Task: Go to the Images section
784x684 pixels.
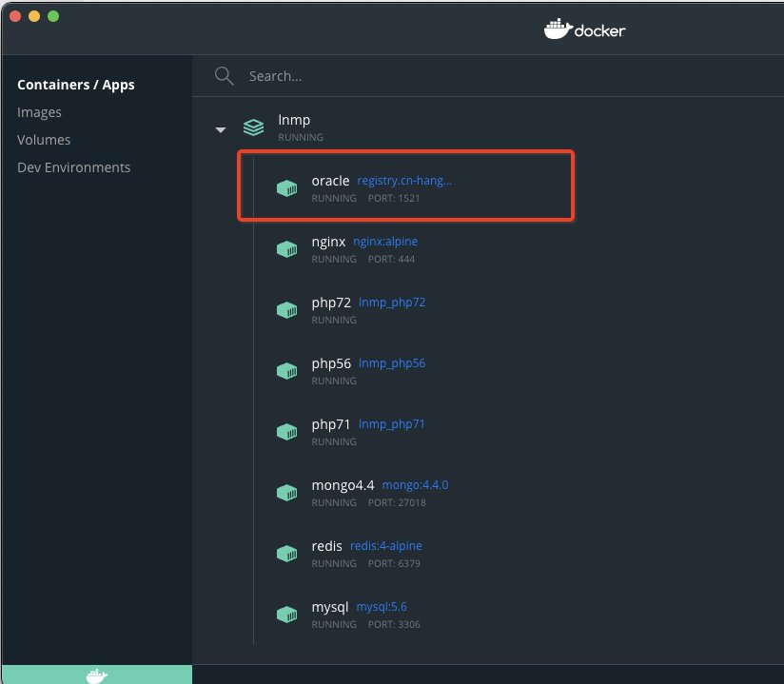Action: pos(39,112)
